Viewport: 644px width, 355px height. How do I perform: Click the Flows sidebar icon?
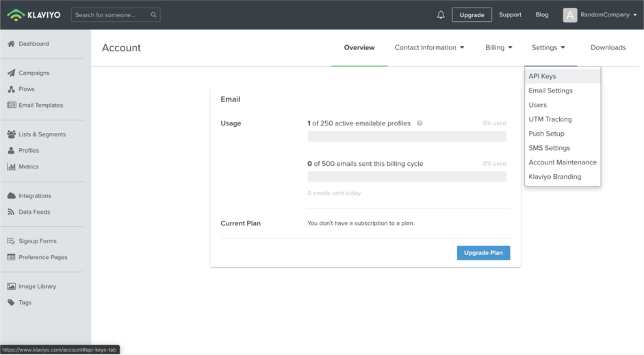tap(11, 89)
